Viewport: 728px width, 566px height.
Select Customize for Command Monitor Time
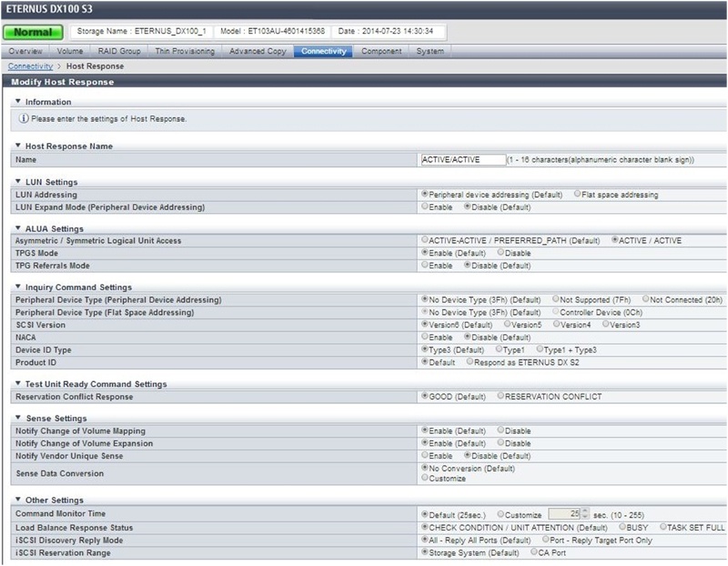(500, 514)
